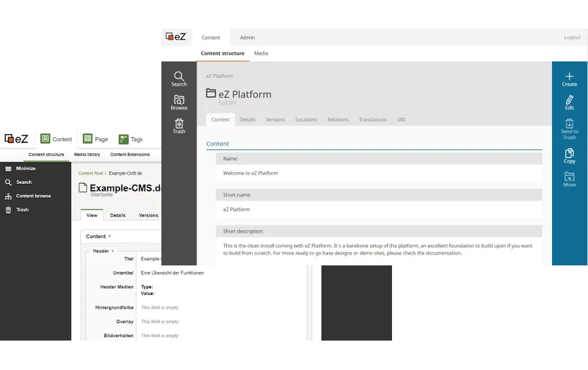Click the page icon beside Example-CMS.de title
This screenshot has height=370, width=588.
pos(83,187)
